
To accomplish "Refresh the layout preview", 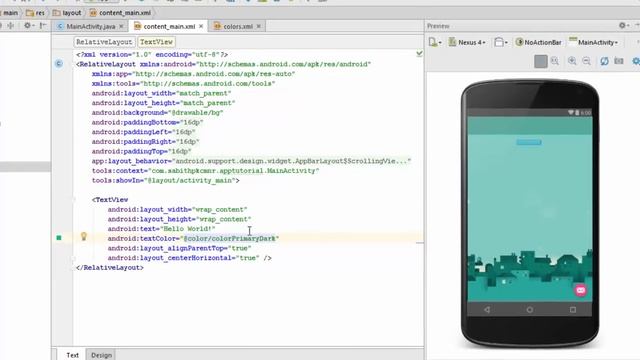I will 604,61.
